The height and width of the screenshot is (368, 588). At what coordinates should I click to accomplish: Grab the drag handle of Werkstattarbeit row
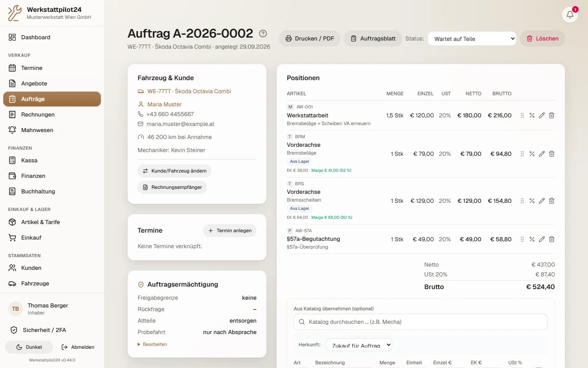(x=522, y=115)
